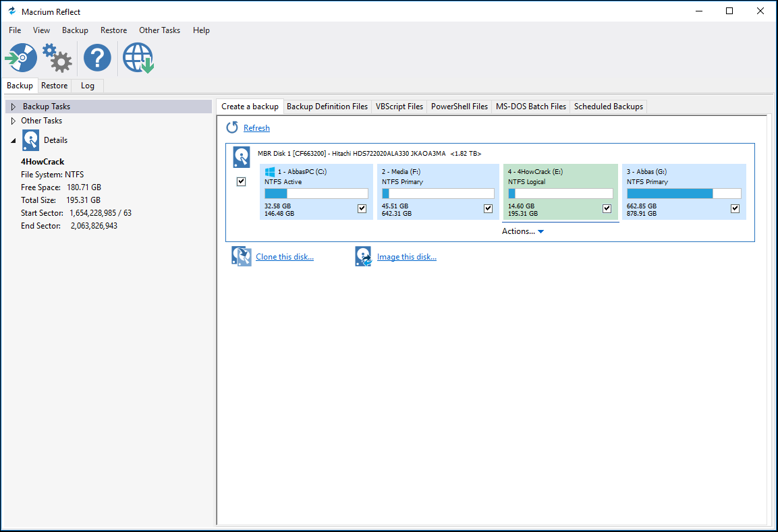
Task: Select the Backup Tasks tree row label
Action: [x=47, y=107]
